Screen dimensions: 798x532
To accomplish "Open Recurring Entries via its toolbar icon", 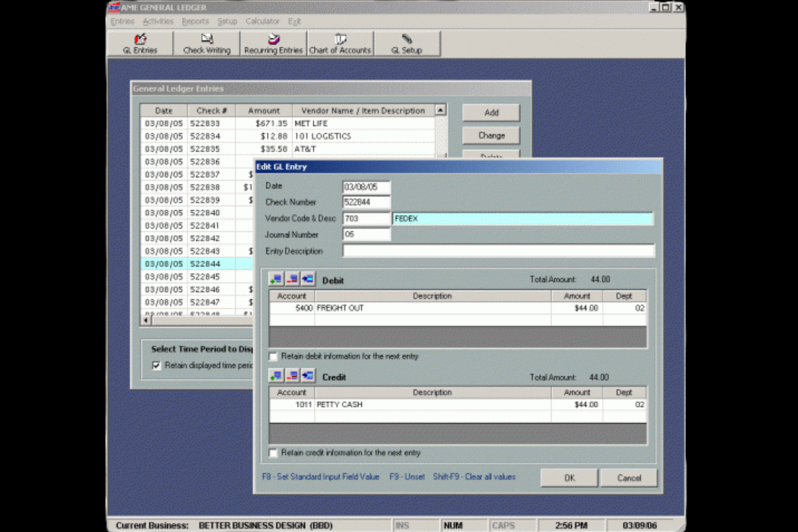I will (x=273, y=43).
